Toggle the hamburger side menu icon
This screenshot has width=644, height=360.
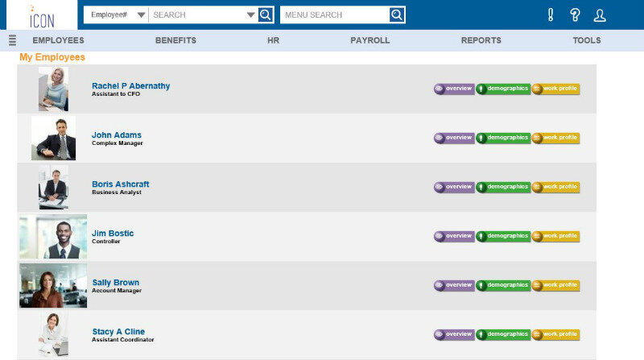click(x=12, y=40)
